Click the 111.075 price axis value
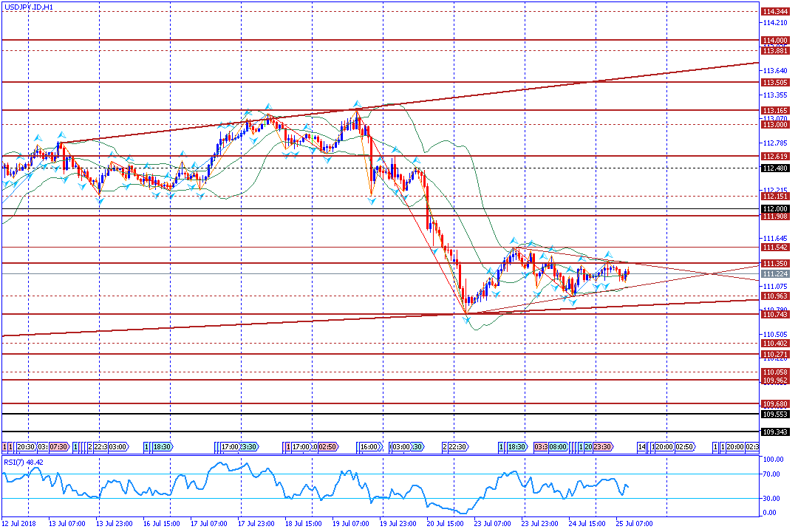This screenshot has width=798, height=532. tap(774, 286)
